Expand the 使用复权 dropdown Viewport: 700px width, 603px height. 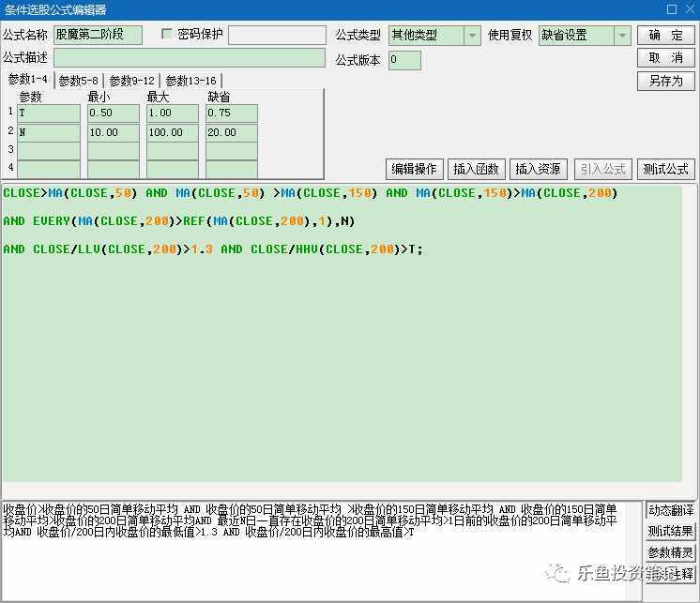[622, 36]
